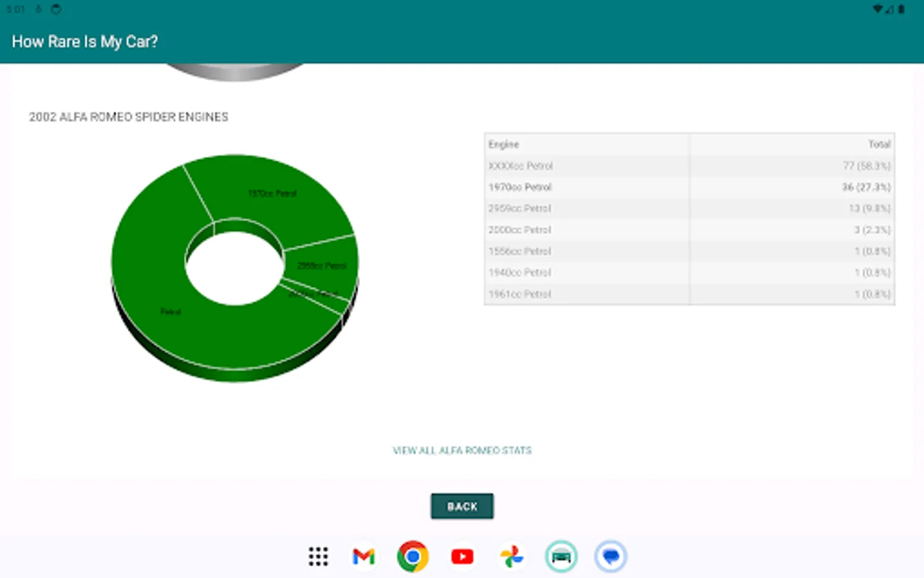924x578 pixels.
Task: Launch YouTube from the dock
Action: tap(462, 556)
